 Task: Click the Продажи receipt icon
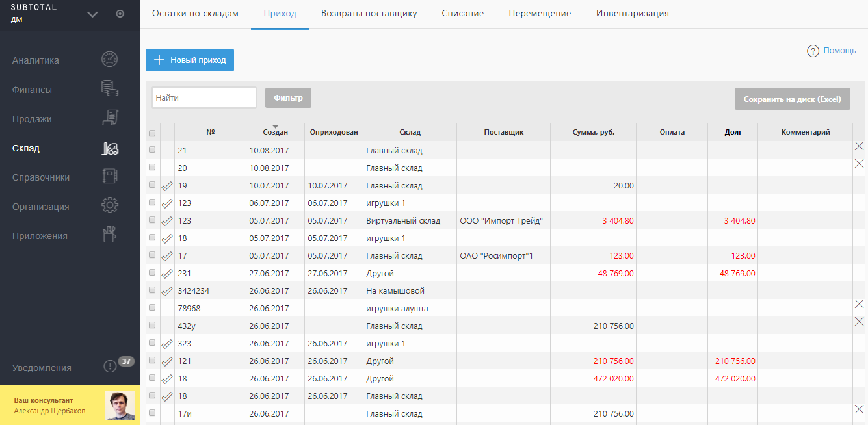click(109, 118)
